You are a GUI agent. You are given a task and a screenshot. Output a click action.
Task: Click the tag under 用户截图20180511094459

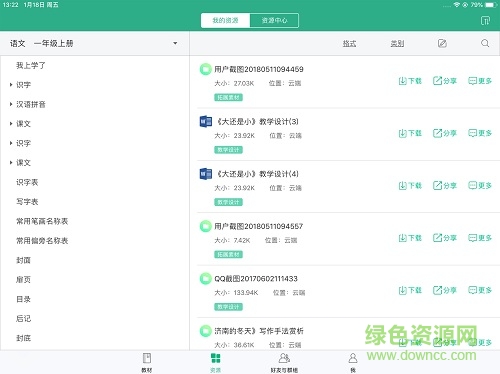coord(228,97)
